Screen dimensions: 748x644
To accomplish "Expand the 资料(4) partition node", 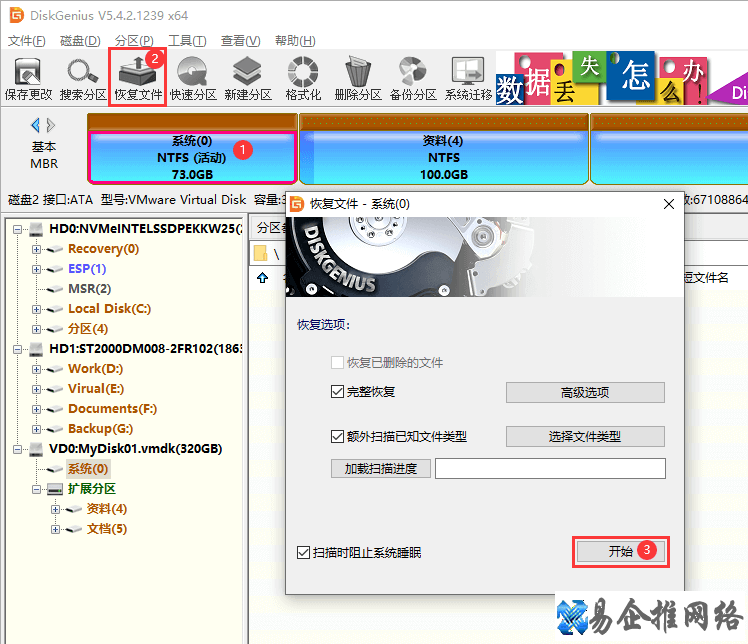I will [54, 509].
